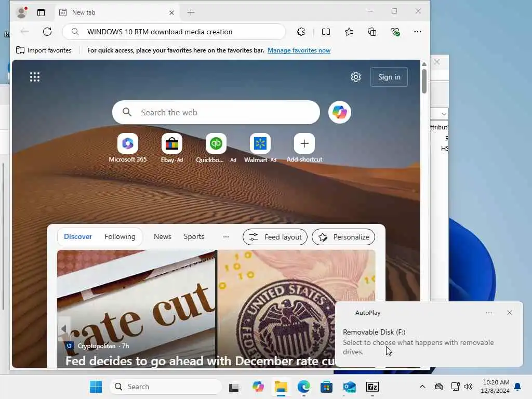Open the apps grid launcher icon
This screenshot has height=399, width=532.
[x=35, y=77]
